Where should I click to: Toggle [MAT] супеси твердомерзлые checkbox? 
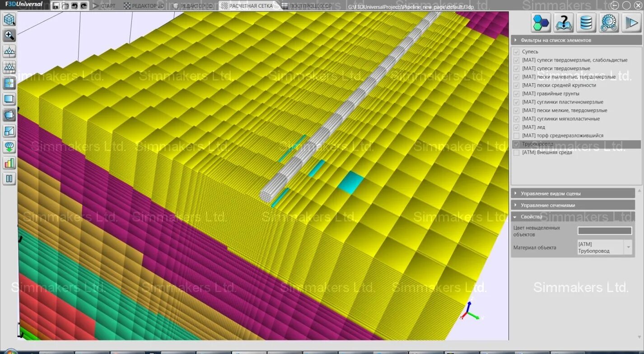tap(516, 69)
